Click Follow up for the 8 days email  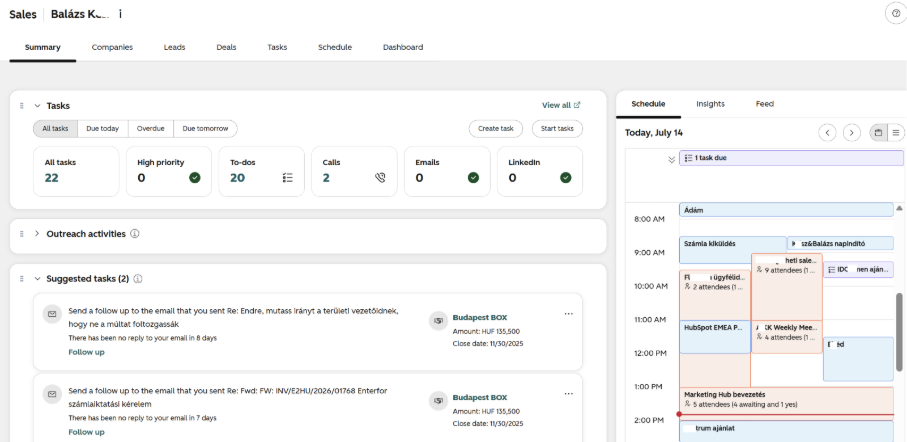pyautogui.click(x=86, y=352)
